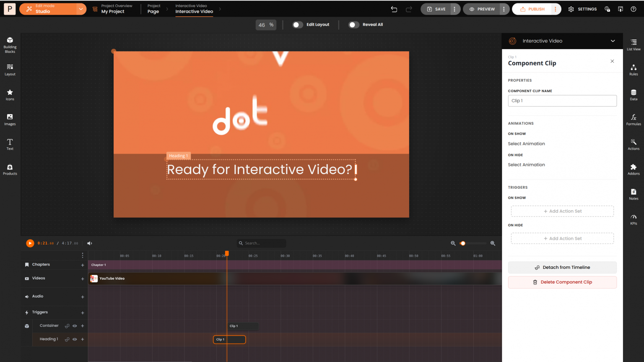Select Animation under ON SHOW
This screenshot has height=362, width=644.
pyautogui.click(x=526, y=144)
